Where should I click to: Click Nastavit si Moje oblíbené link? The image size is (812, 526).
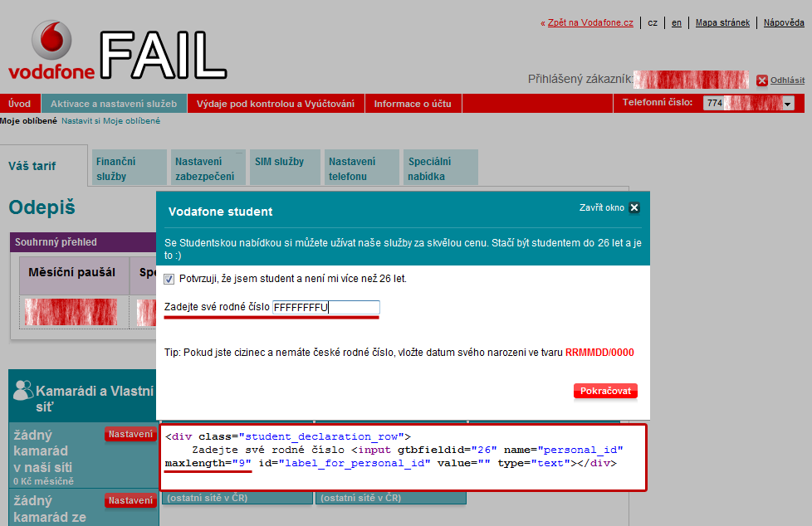pos(110,121)
